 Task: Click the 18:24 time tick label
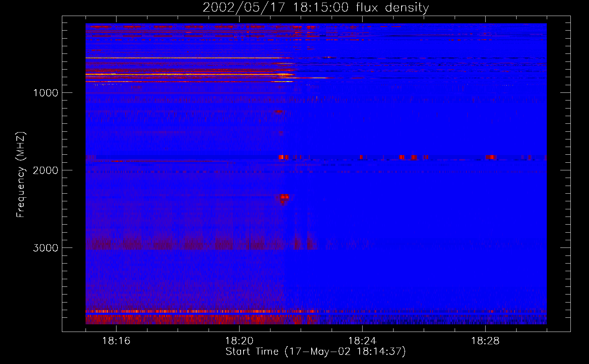click(x=362, y=341)
